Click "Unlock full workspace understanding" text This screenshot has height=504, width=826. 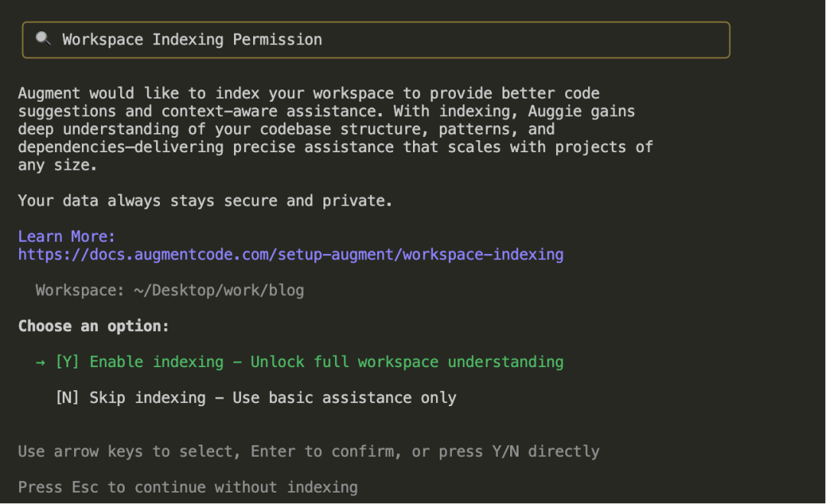pyautogui.click(x=407, y=362)
